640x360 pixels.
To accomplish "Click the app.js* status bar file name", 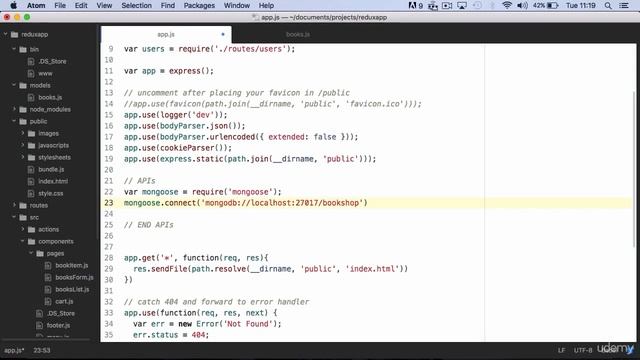I will tap(14, 350).
